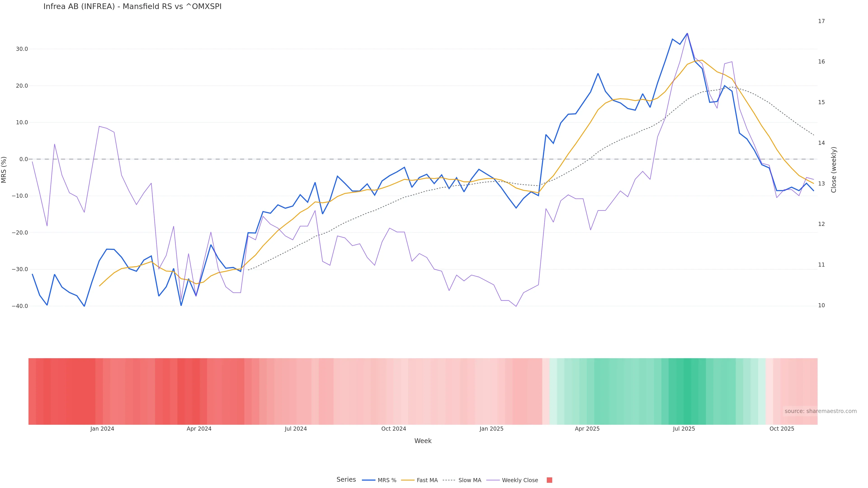Open the sharemaestro.com source link
The width and height of the screenshot is (868, 488).
point(820,411)
